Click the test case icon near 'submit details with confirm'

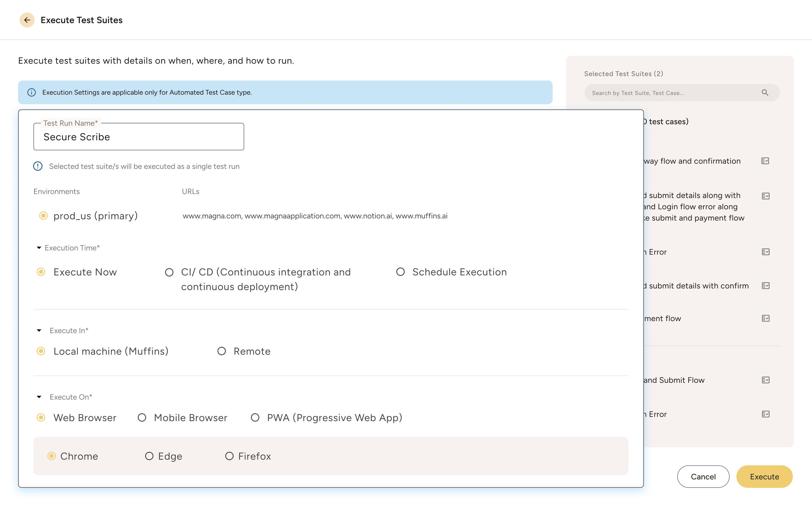click(766, 286)
